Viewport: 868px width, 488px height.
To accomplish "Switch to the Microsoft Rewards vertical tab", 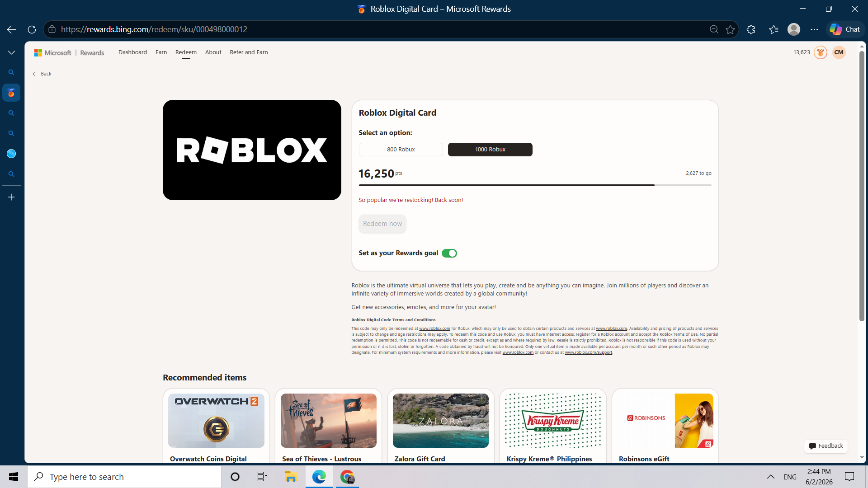I will [x=11, y=93].
